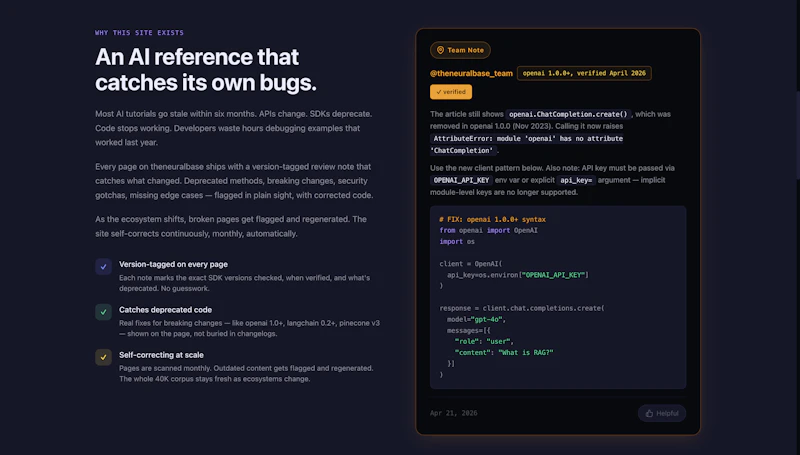This screenshot has width=800, height=455.
Task: Click the Team Note badge
Action: (x=460, y=50)
